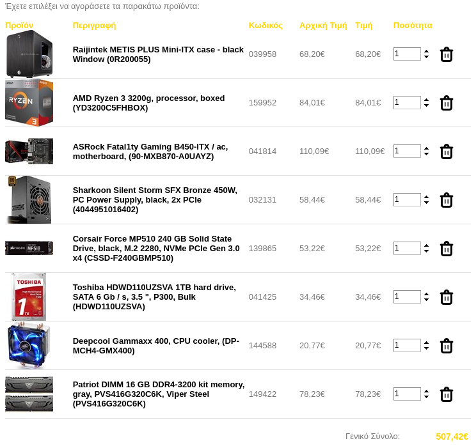476x448 pixels.
Task: Remove Patriot DIMM 16 GB memory kit
Action: 447,394
